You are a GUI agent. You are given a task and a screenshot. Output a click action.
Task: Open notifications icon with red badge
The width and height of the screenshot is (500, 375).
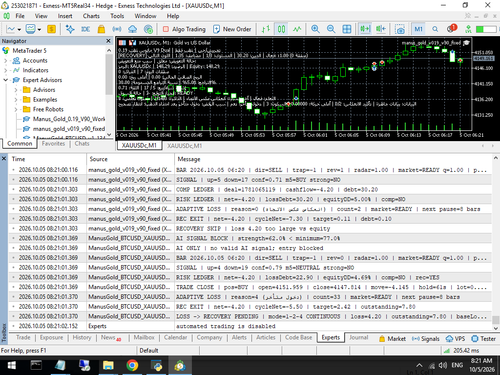pyautogui.click(x=451, y=29)
